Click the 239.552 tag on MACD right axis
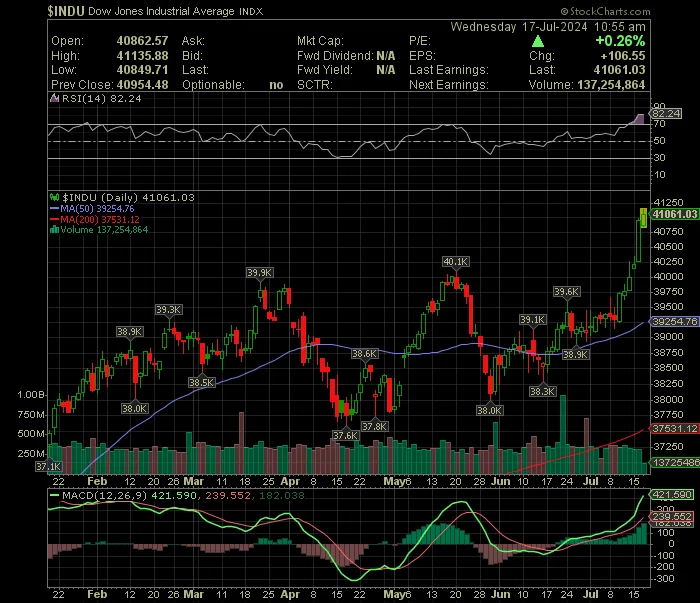700x603 pixels. (672, 516)
